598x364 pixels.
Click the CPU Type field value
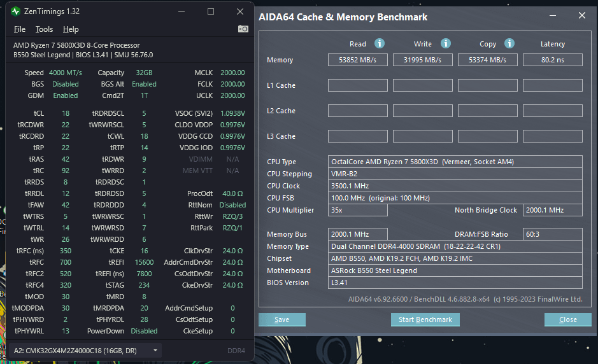(455, 162)
